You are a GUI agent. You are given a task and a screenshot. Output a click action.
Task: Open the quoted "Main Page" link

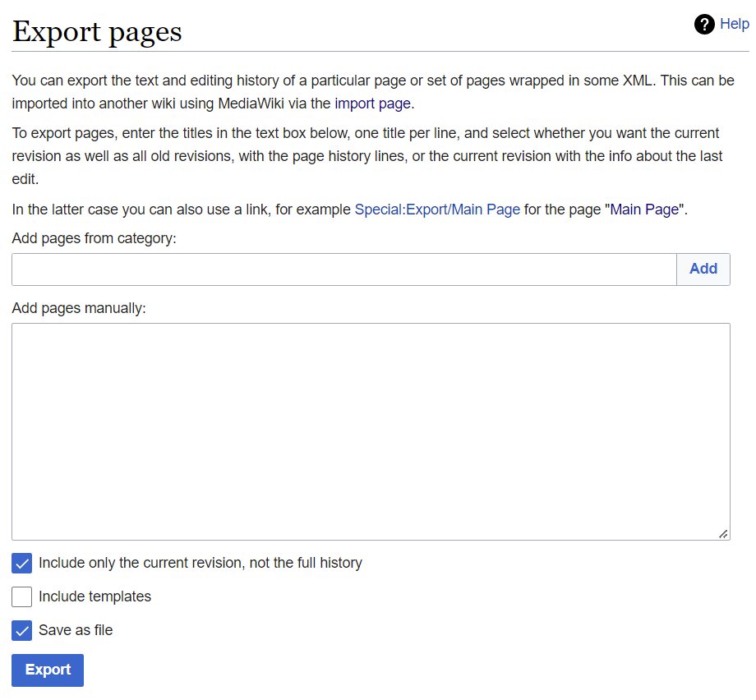pyautogui.click(x=644, y=210)
